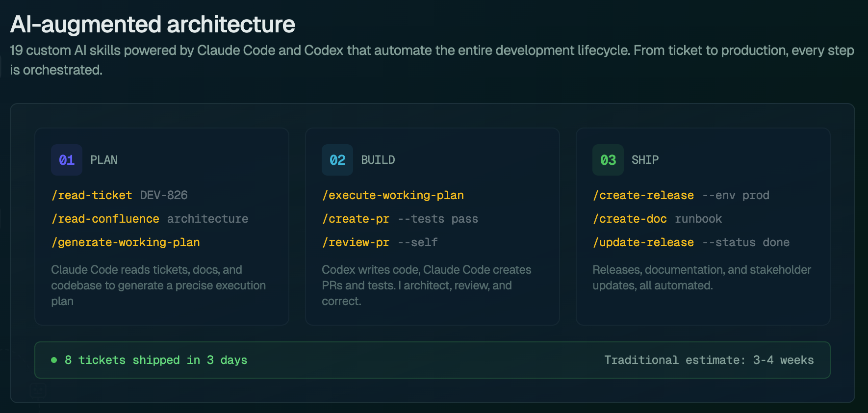Click the 02 step badge
868x413 pixels.
tap(337, 160)
